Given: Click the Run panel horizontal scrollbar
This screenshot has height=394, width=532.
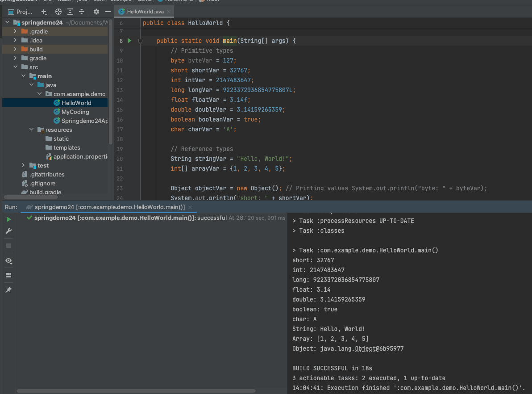Looking at the screenshot, I should 136,391.
